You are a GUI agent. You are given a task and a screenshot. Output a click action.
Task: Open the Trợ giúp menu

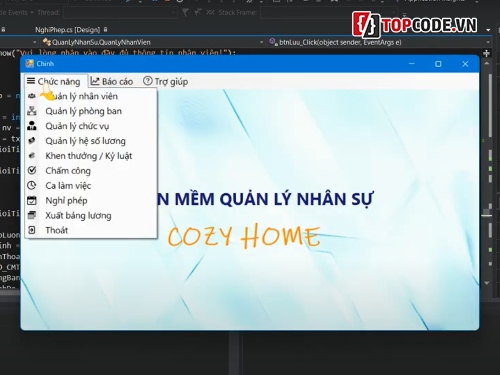click(x=166, y=81)
